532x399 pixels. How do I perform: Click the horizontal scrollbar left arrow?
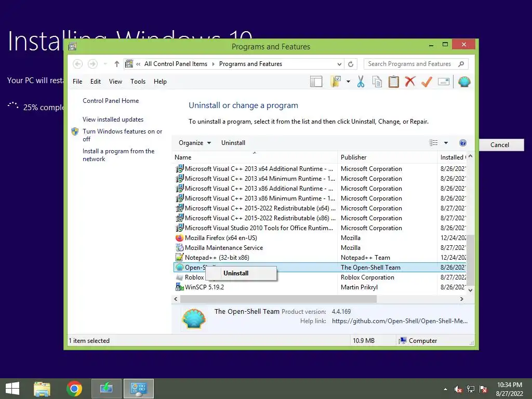(176, 299)
